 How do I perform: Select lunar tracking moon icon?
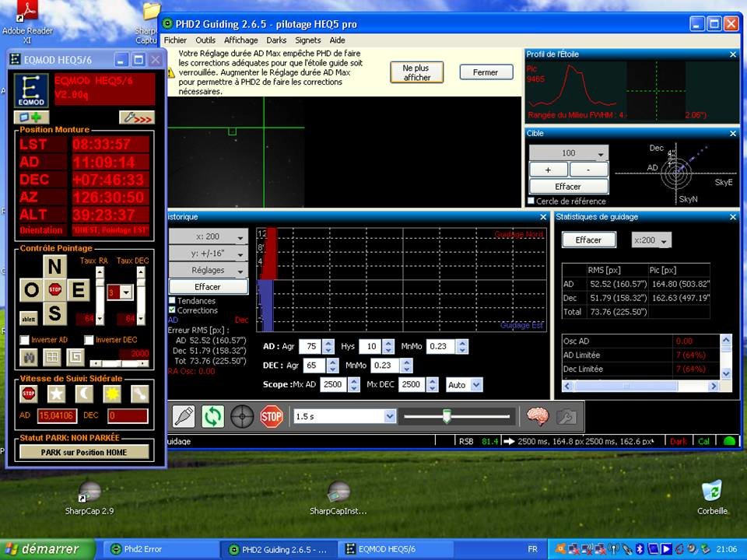(x=84, y=394)
